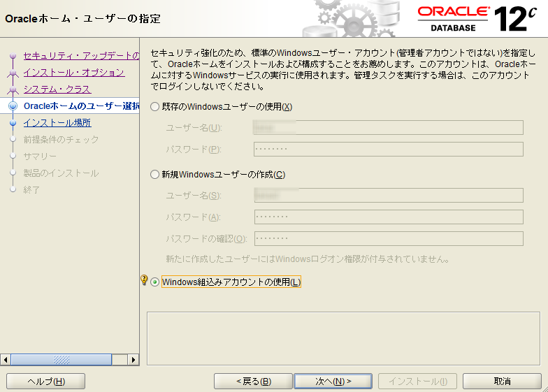
Task: Click new user ユーザー名(S) field
Action: click(x=389, y=196)
